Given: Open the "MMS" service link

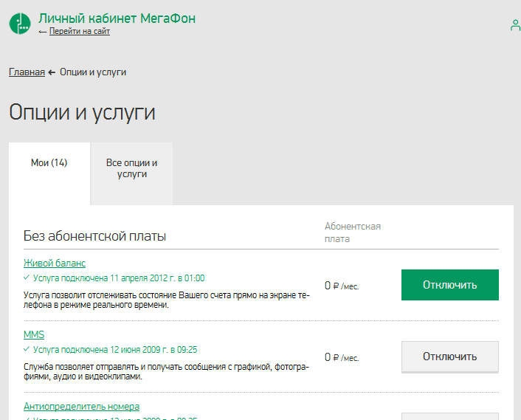Looking at the screenshot, I should coord(34,334).
